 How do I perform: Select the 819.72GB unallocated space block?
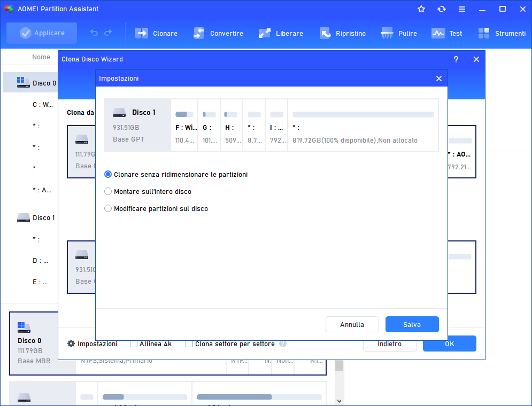click(x=363, y=125)
